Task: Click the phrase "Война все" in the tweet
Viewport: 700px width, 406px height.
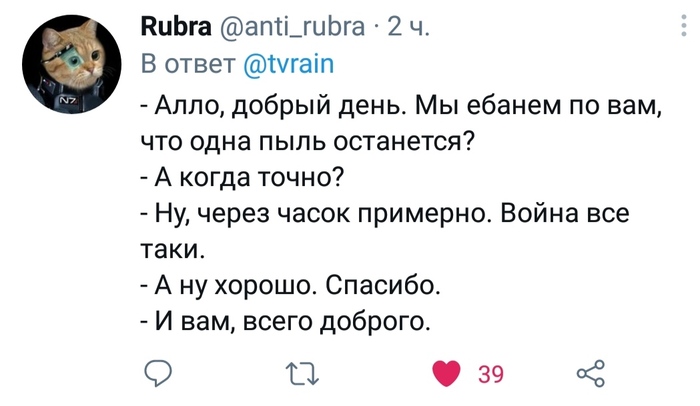Action: coord(578,213)
